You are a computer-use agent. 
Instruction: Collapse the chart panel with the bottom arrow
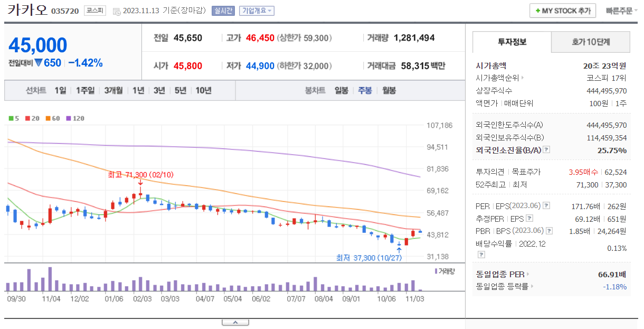pos(235,322)
